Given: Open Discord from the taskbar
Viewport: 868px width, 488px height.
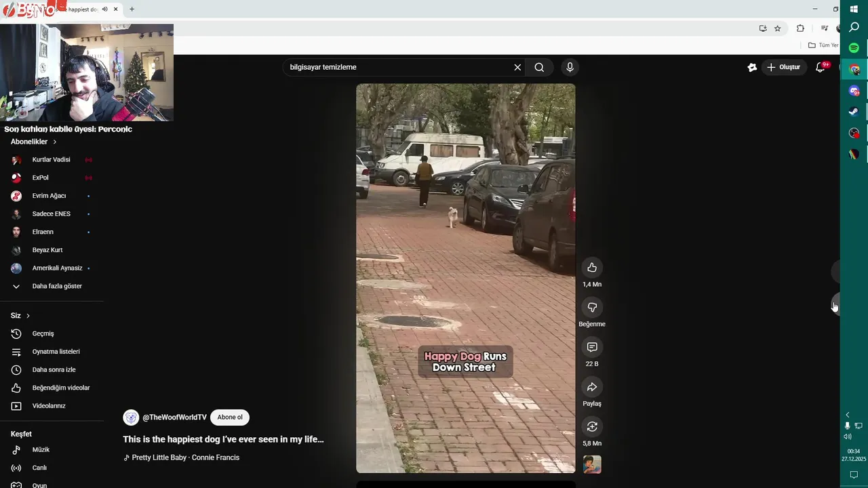Looking at the screenshot, I should (x=854, y=91).
